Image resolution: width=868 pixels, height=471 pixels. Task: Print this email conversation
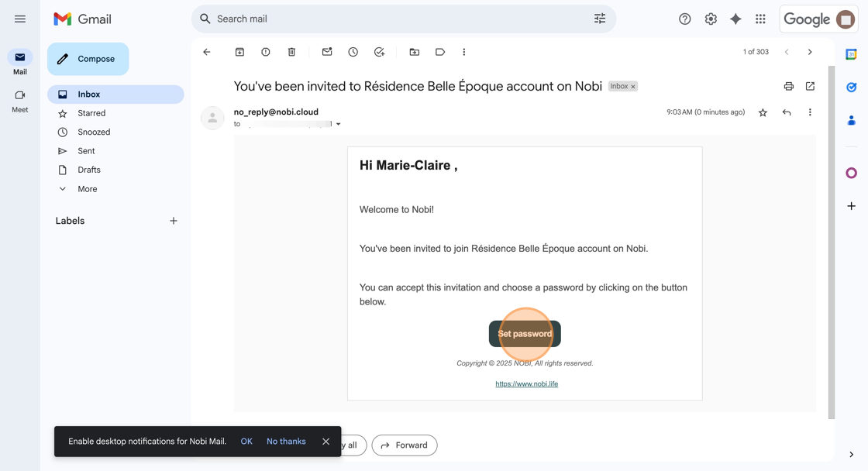788,86
